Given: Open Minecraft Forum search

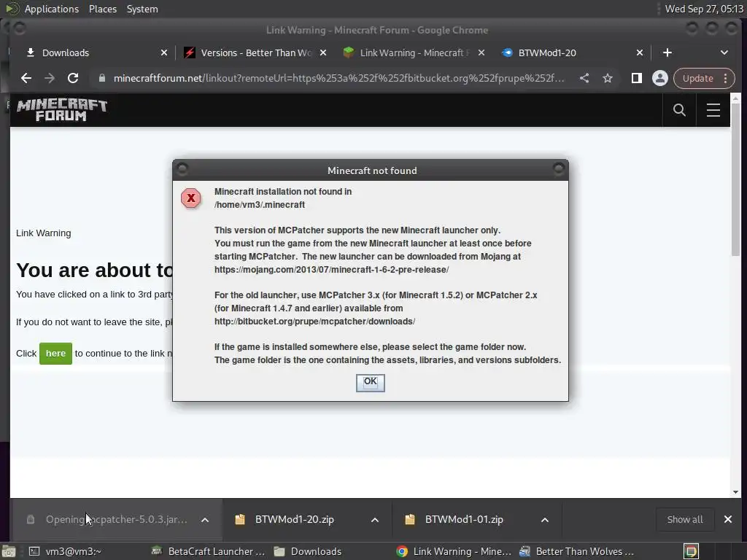Looking at the screenshot, I should [x=679, y=110].
